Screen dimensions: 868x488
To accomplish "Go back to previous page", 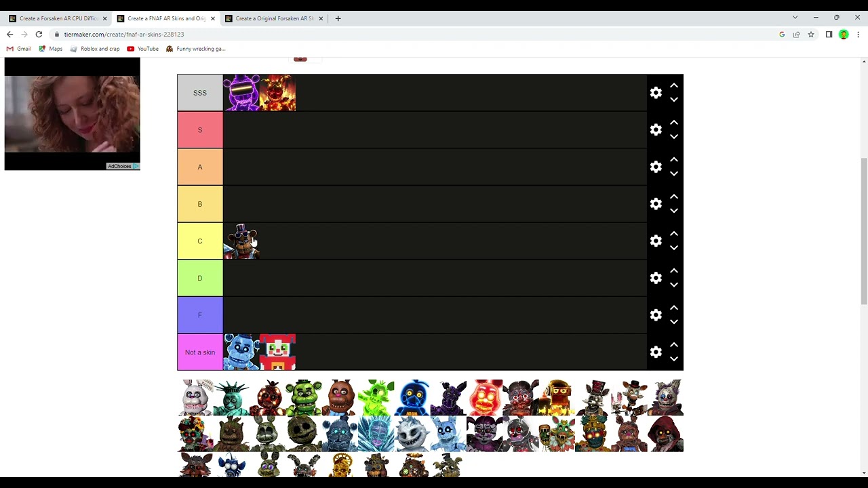I will click(9, 34).
